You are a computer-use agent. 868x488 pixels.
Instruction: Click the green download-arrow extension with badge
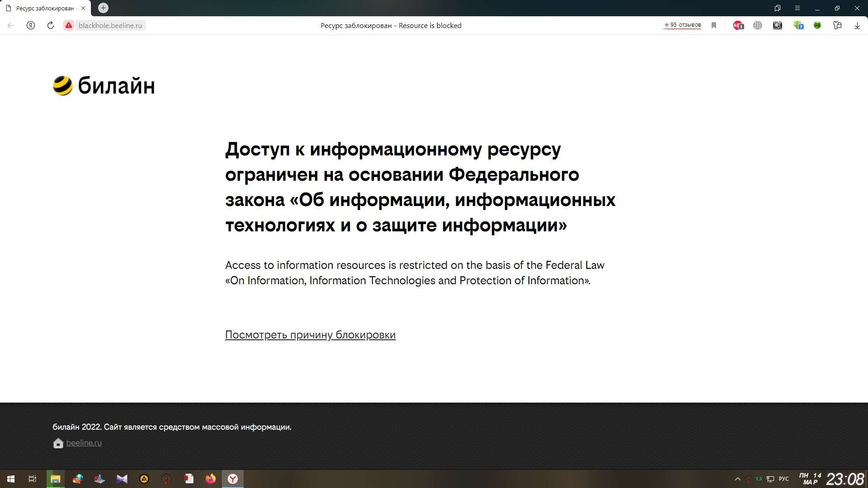click(798, 25)
